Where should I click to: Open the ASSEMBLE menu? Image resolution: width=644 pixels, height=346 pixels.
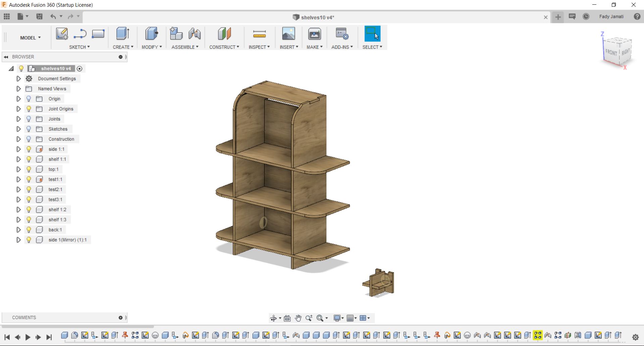185,47
